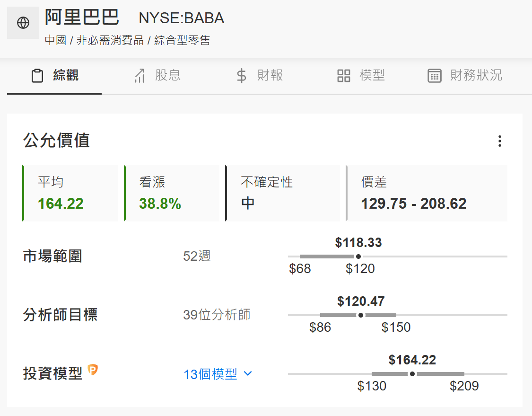532x416 pixels.
Task: Switch to the 綜觀 tab
Action: pos(54,75)
